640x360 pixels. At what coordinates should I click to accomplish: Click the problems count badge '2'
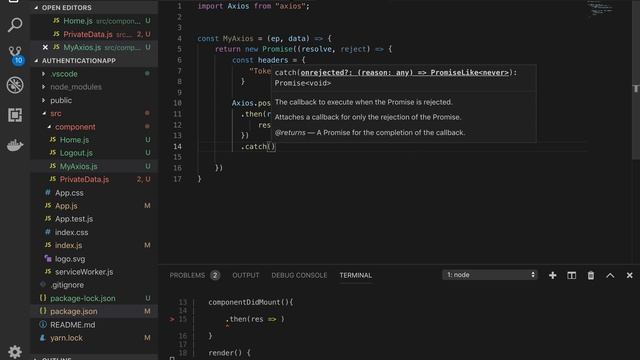(x=215, y=276)
